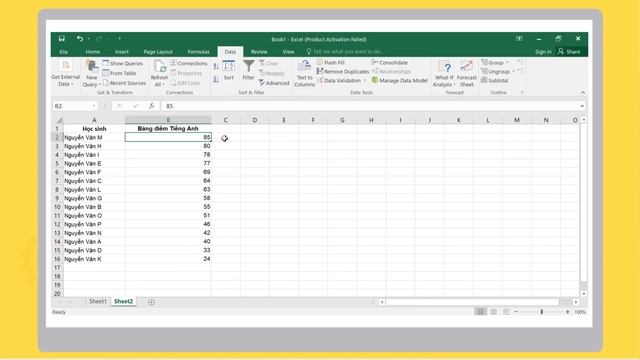640x360 pixels.
Task: Open What-If Analysis dropdown
Action: tap(444, 73)
